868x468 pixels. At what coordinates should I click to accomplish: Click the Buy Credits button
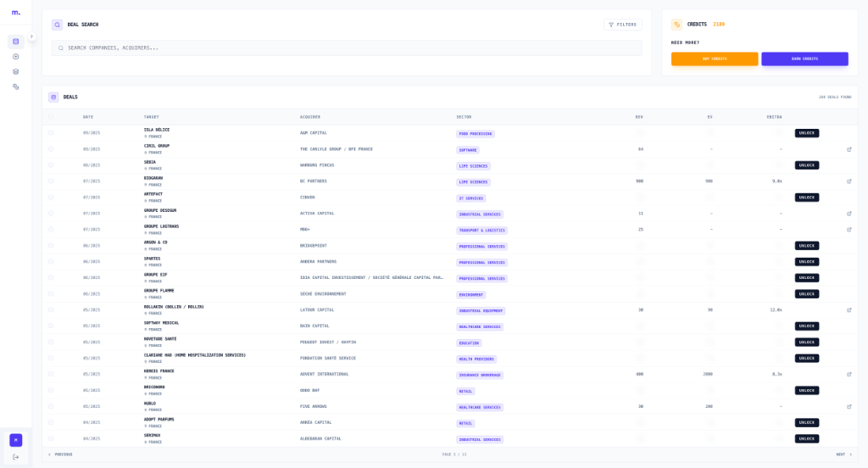tap(715, 58)
